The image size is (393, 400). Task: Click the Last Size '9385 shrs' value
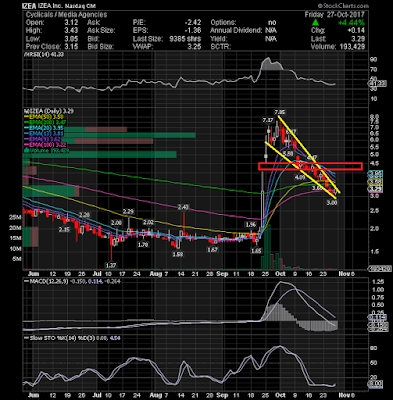[185, 38]
